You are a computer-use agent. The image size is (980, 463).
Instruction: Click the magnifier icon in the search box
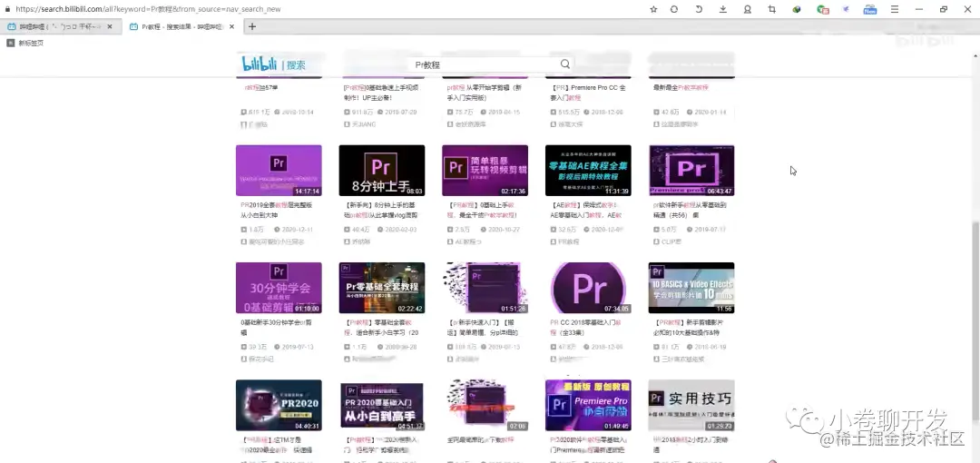(x=565, y=64)
